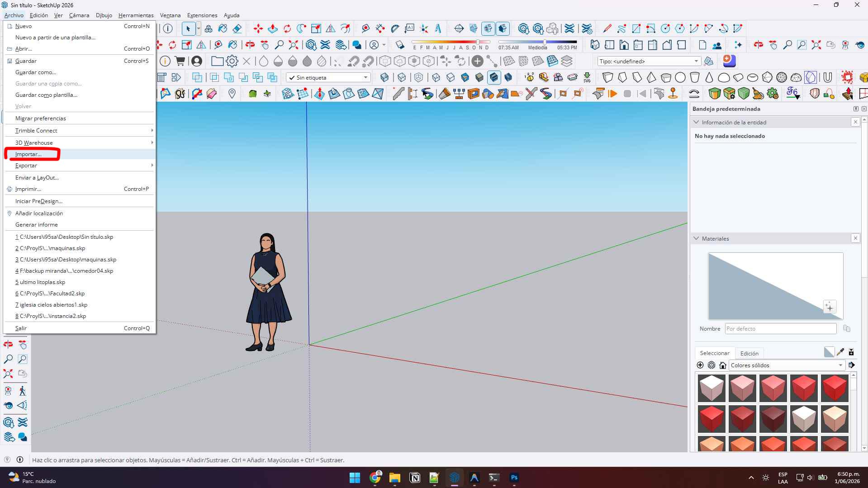Select the pencil Line tool
The image size is (868, 488).
(x=607, y=28)
